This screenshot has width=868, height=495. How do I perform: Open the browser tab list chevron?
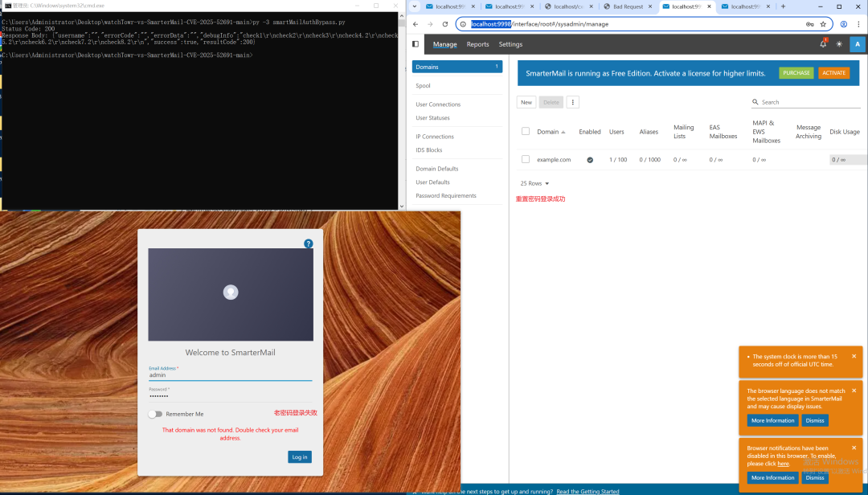point(416,6)
